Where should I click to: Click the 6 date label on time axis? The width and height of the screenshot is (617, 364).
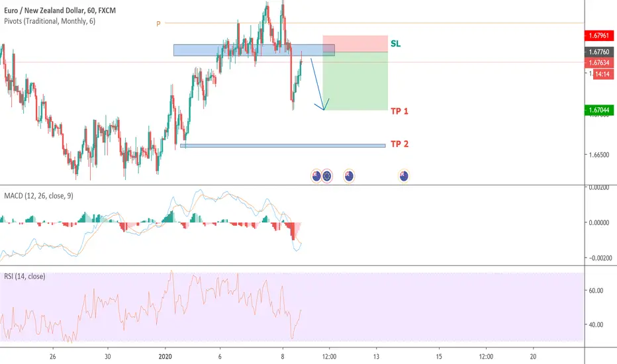coord(220,357)
